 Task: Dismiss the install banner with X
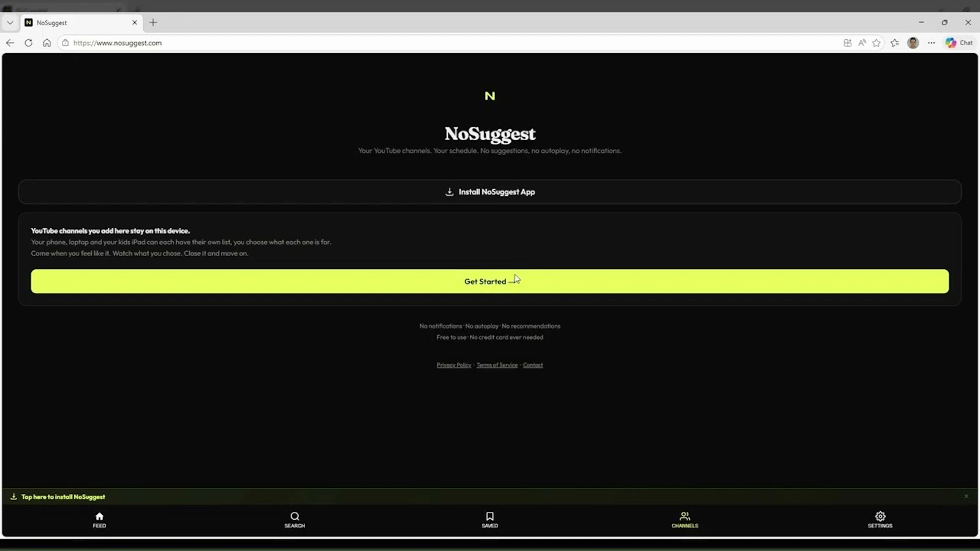click(967, 496)
